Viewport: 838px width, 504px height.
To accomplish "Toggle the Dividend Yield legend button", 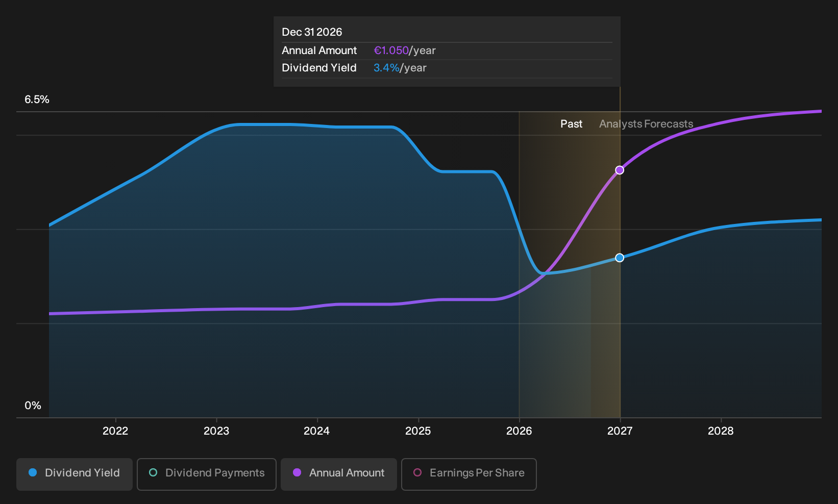I will tap(75, 474).
